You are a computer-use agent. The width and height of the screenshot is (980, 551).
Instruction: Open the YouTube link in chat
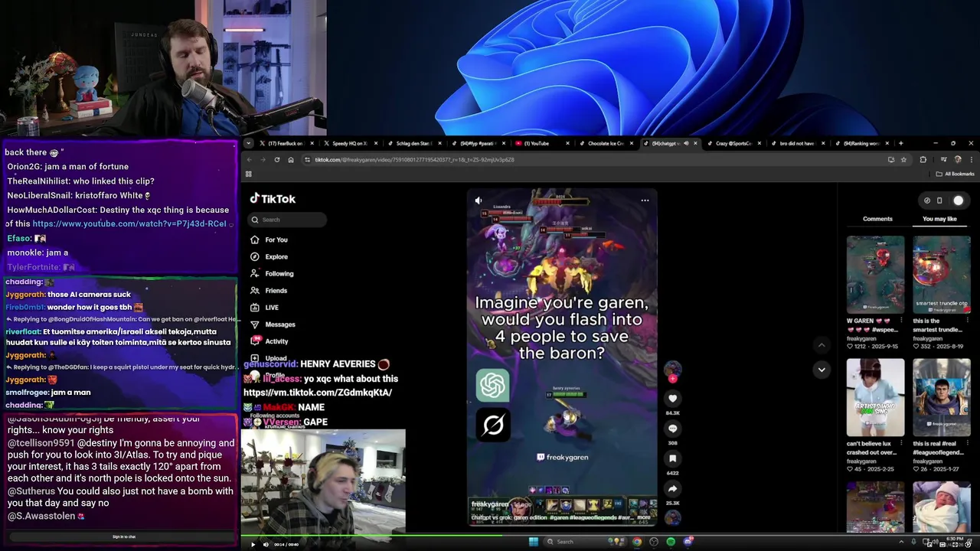pyautogui.click(x=129, y=223)
